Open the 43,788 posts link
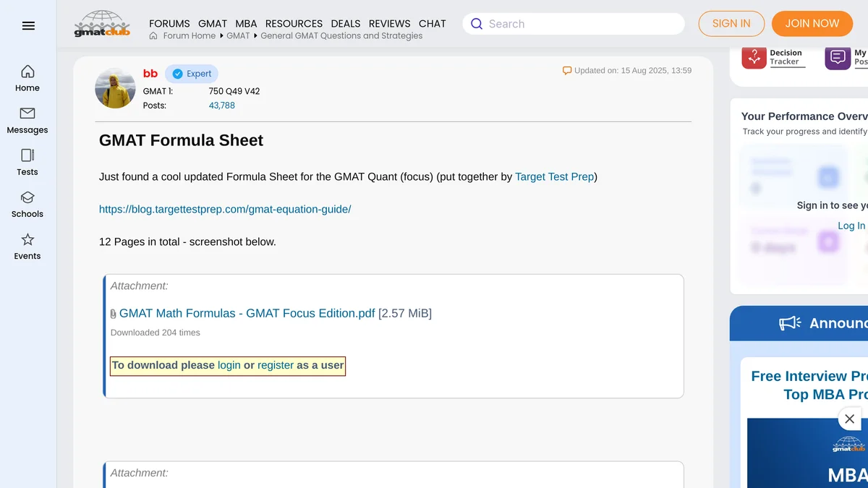Screen dimensions: 868x488 [x=222, y=106]
